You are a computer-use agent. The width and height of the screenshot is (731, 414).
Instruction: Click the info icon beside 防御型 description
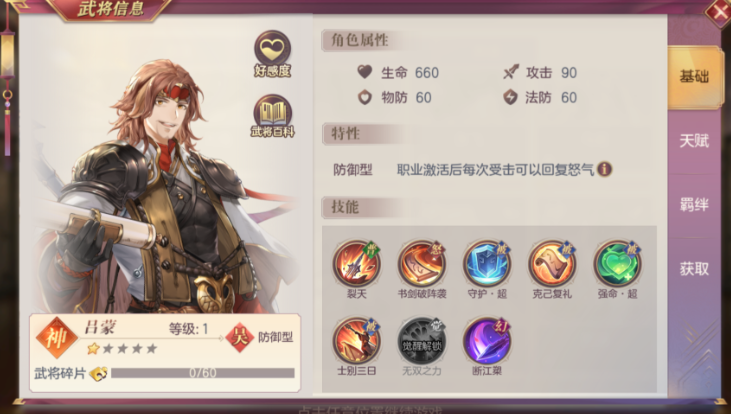pos(605,169)
